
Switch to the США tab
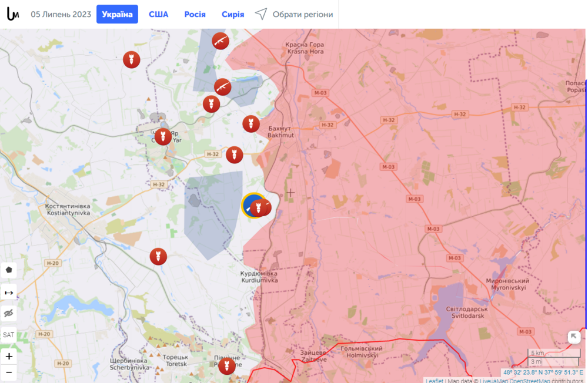pos(158,14)
